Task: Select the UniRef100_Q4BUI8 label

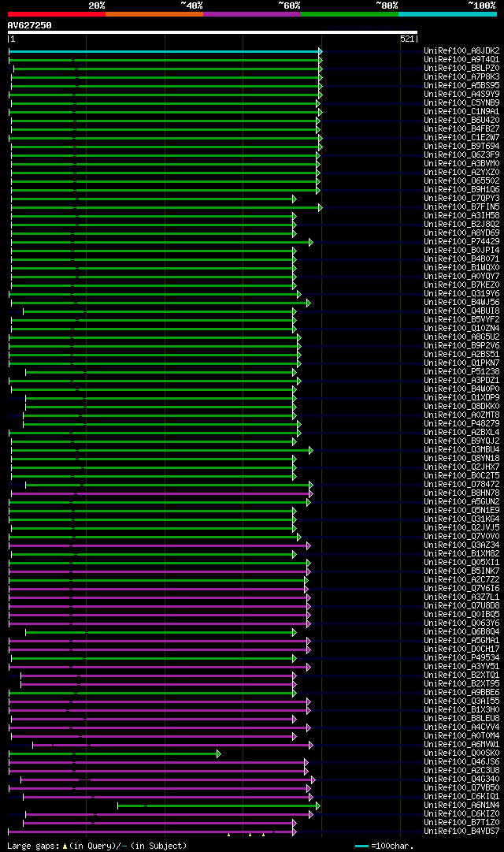Action: [x=461, y=311]
